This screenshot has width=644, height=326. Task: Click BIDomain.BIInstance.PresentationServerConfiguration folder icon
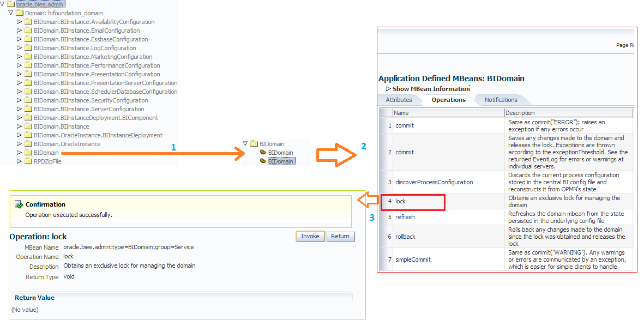(28, 82)
